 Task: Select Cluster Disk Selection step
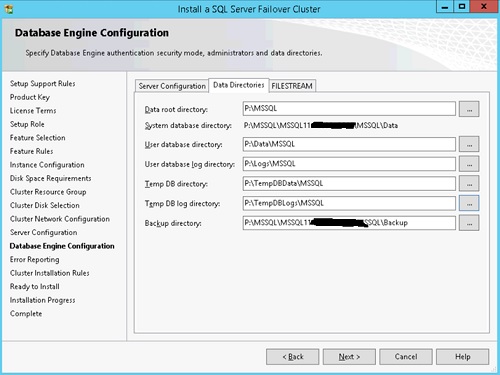pos(45,205)
